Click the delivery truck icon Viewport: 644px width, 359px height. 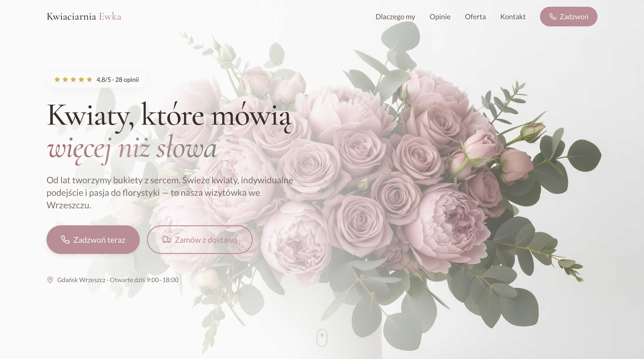pos(167,239)
